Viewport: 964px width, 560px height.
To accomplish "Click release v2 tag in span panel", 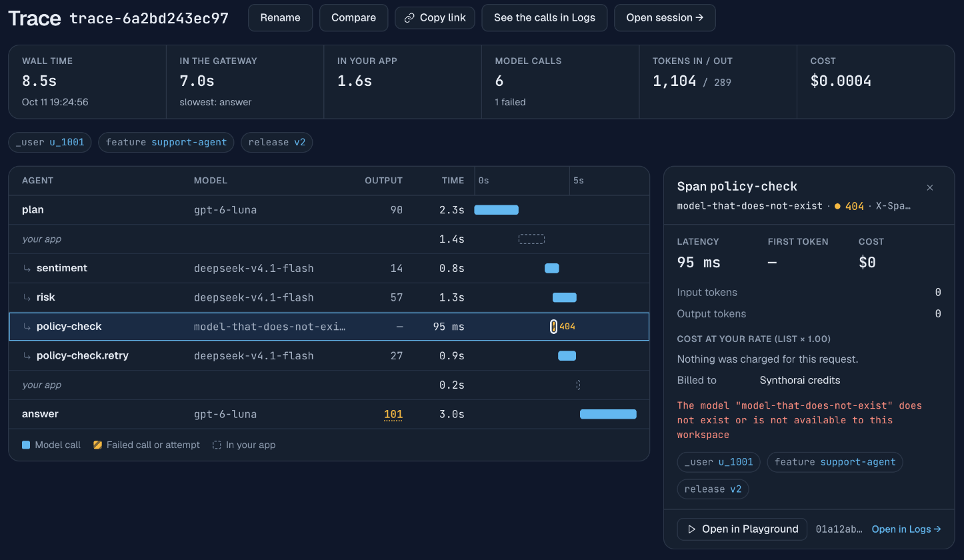I will click(x=713, y=489).
